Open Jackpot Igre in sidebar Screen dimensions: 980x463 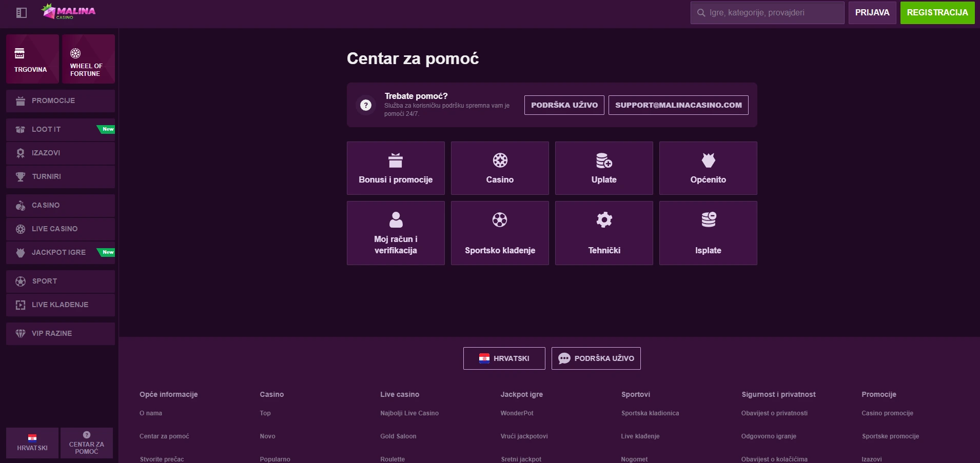pyautogui.click(x=61, y=253)
